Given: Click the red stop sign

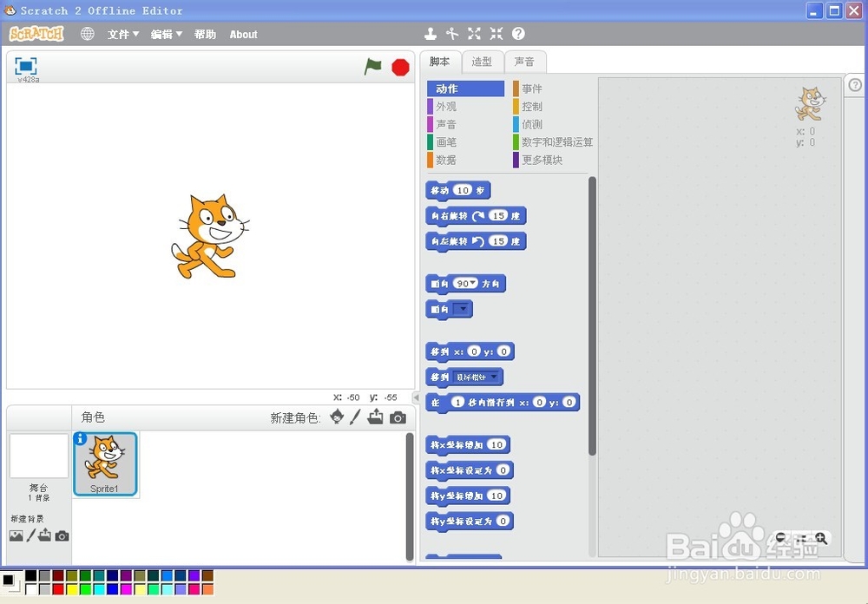Looking at the screenshot, I should [x=400, y=67].
